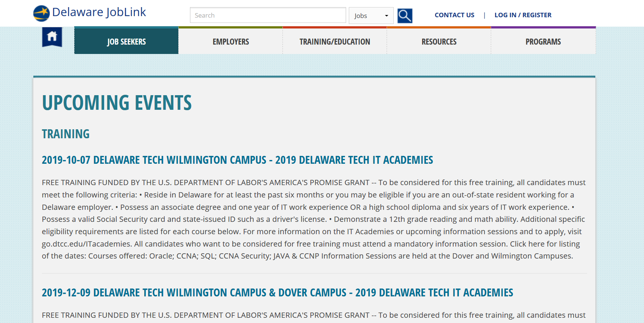Viewport: 644px width, 323px height.
Task: Open the 2019-12-09 Wilmington & Dover Campus event
Action: 278,293
